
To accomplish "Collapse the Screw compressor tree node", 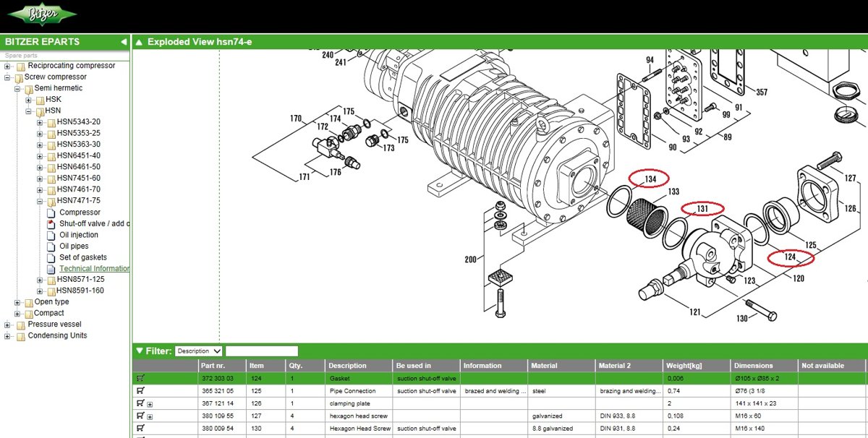I will click(8, 77).
